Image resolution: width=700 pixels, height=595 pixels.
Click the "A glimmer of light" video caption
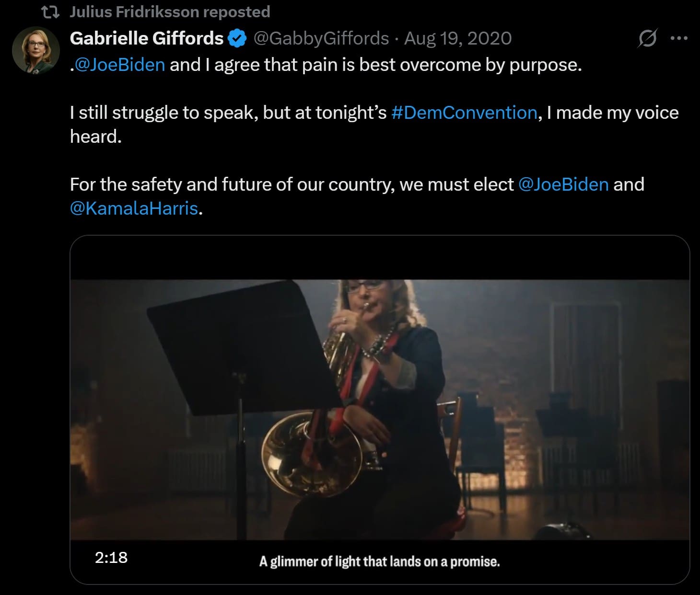(x=379, y=561)
